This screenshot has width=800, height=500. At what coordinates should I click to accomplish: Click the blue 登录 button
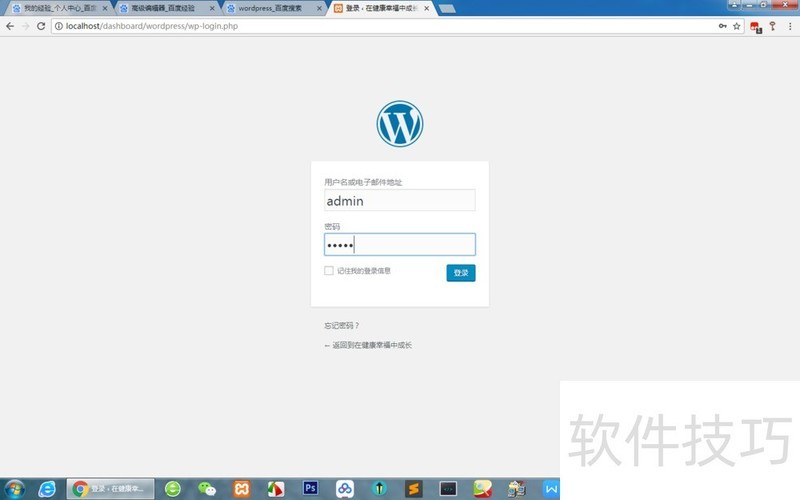[x=461, y=273]
